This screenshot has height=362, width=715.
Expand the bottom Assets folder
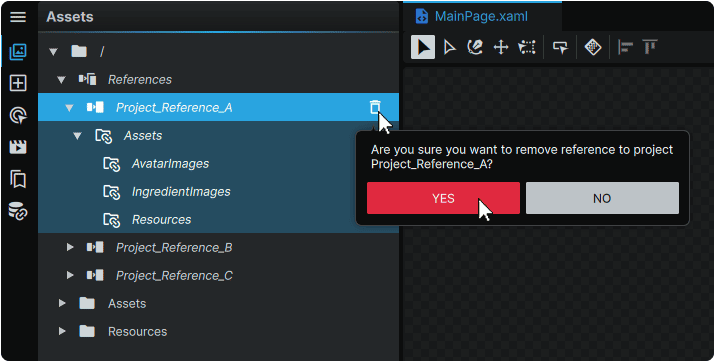coord(62,303)
